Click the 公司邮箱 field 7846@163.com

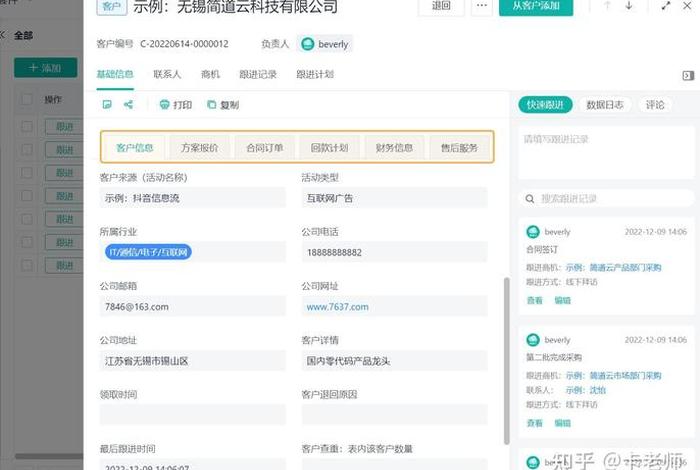[x=192, y=307]
